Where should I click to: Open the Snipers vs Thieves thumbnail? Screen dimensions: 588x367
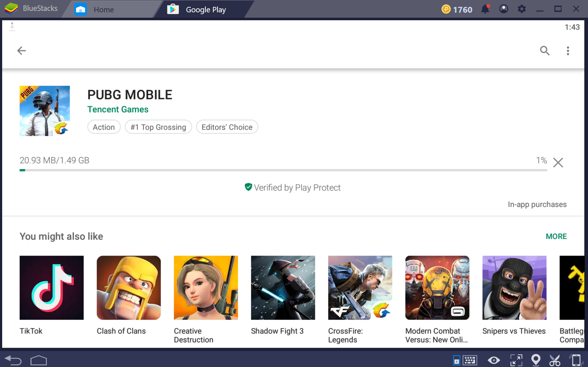[514, 288]
